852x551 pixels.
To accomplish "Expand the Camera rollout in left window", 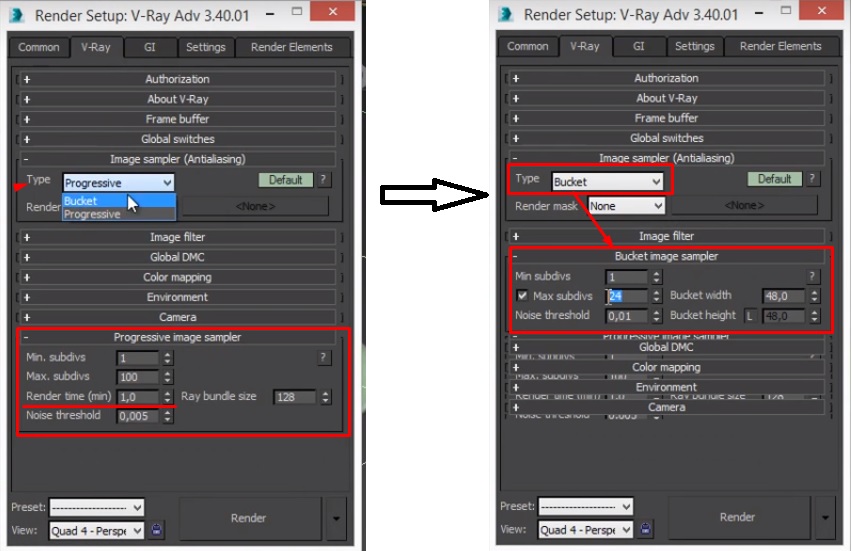I will (x=178, y=317).
